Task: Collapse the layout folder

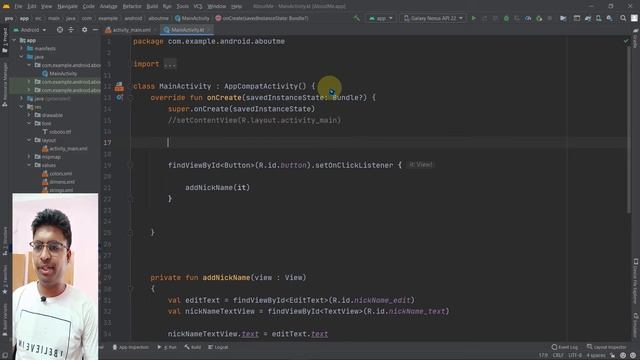Action: coord(29,140)
